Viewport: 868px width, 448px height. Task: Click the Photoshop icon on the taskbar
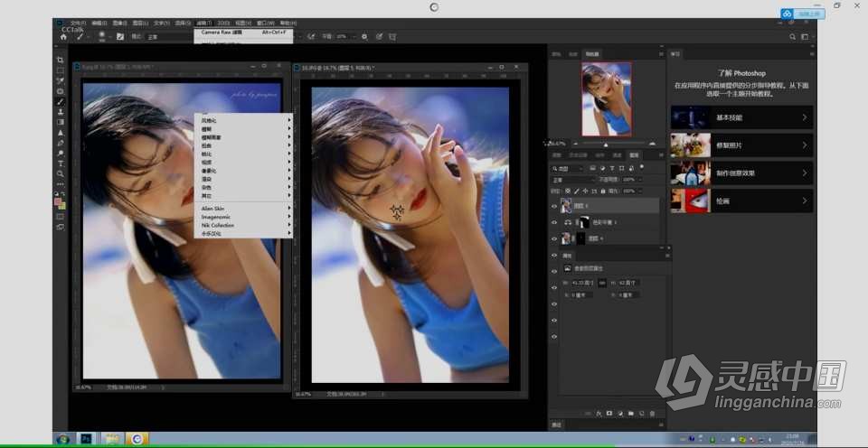(x=87, y=439)
